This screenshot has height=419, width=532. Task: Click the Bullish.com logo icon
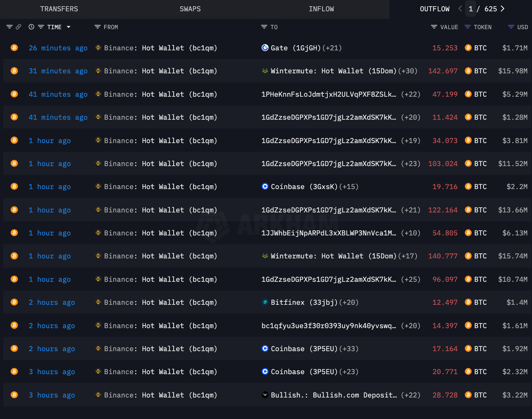[x=265, y=395]
